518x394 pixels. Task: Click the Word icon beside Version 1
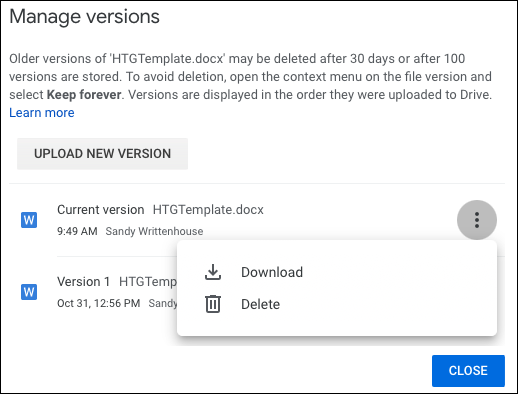tap(29, 292)
